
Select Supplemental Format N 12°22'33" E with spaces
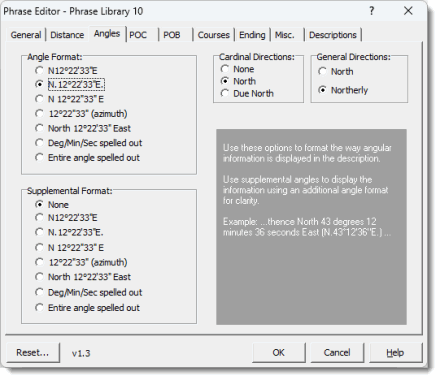pos(69,248)
